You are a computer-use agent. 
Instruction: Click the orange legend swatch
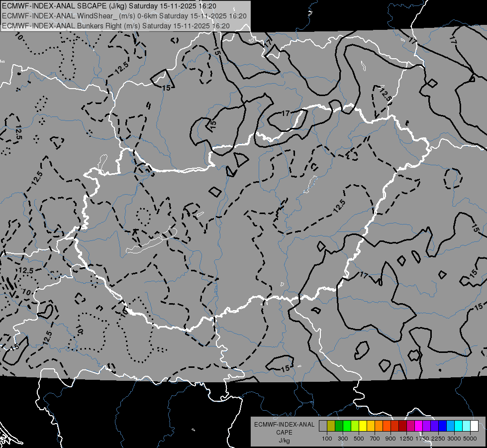coord(379,426)
